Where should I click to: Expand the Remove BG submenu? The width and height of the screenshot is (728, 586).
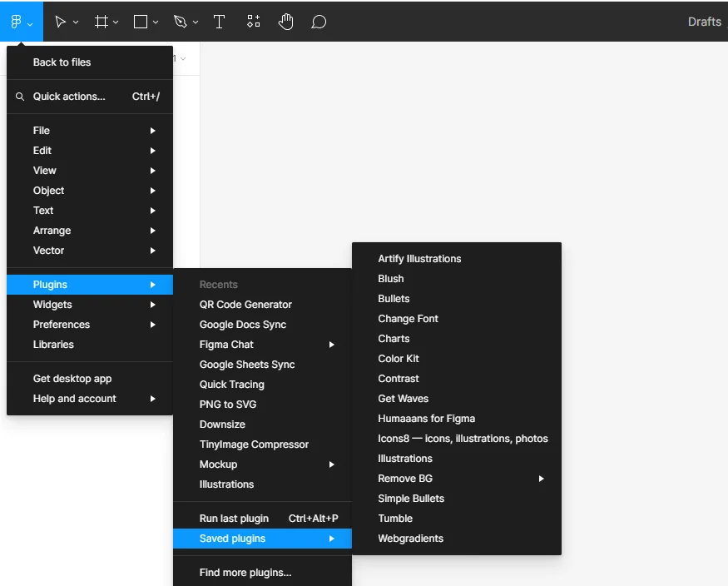[x=541, y=479]
